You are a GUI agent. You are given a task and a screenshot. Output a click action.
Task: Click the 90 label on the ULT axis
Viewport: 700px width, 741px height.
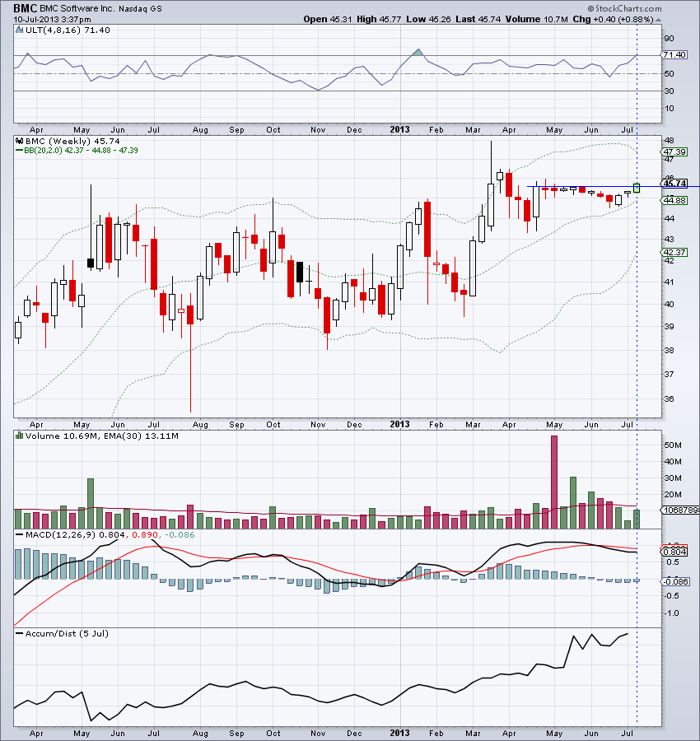pos(669,38)
